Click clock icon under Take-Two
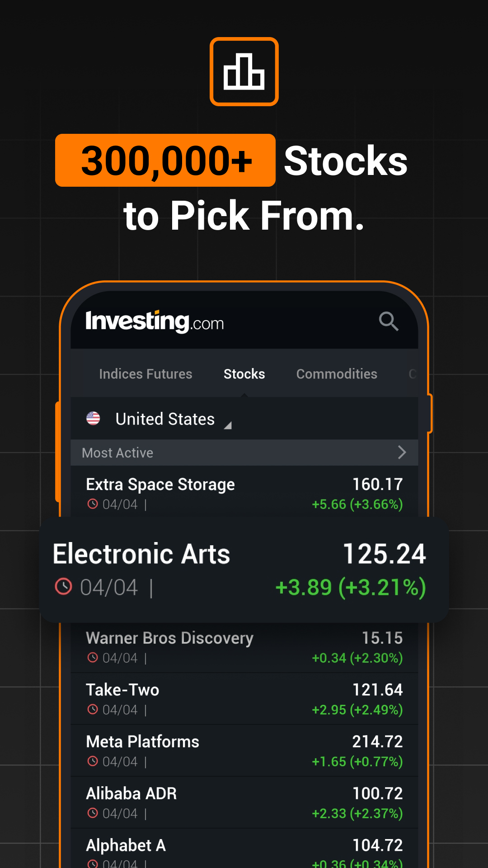 pos(93,709)
